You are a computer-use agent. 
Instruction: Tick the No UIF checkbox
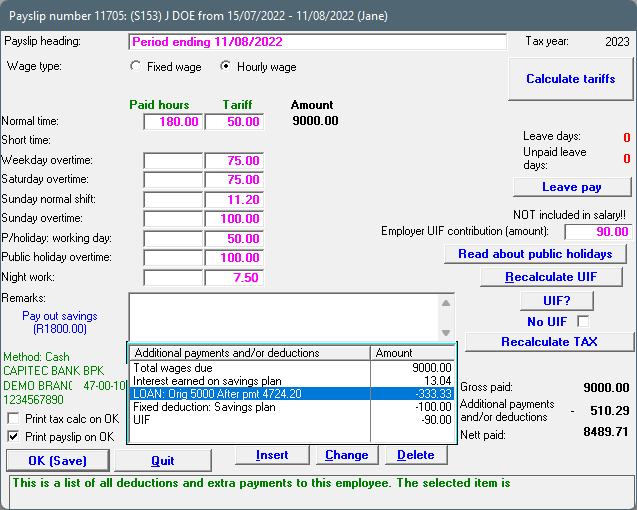click(x=583, y=321)
